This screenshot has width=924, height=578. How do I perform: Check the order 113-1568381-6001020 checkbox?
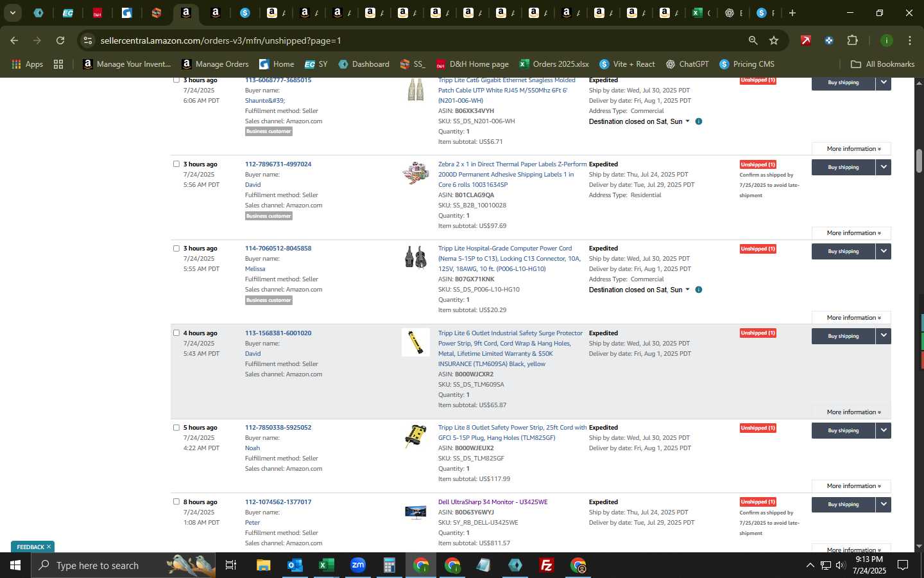pyautogui.click(x=176, y=333)
